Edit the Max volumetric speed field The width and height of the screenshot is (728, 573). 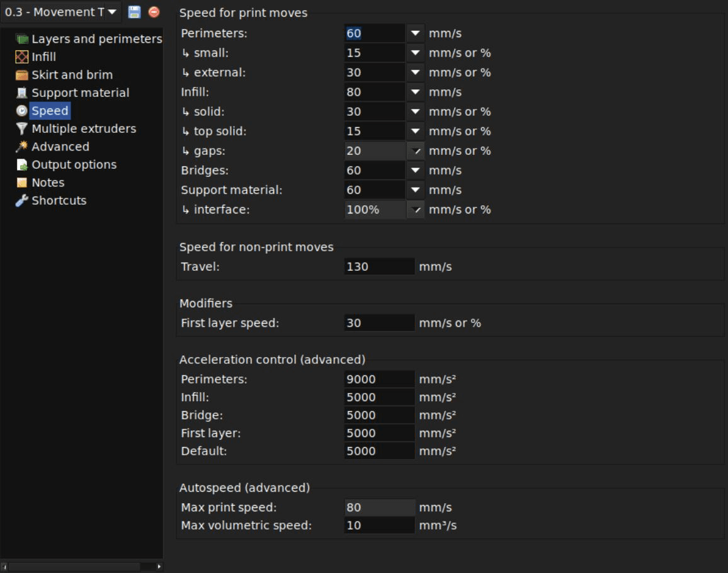coord(379,525)
